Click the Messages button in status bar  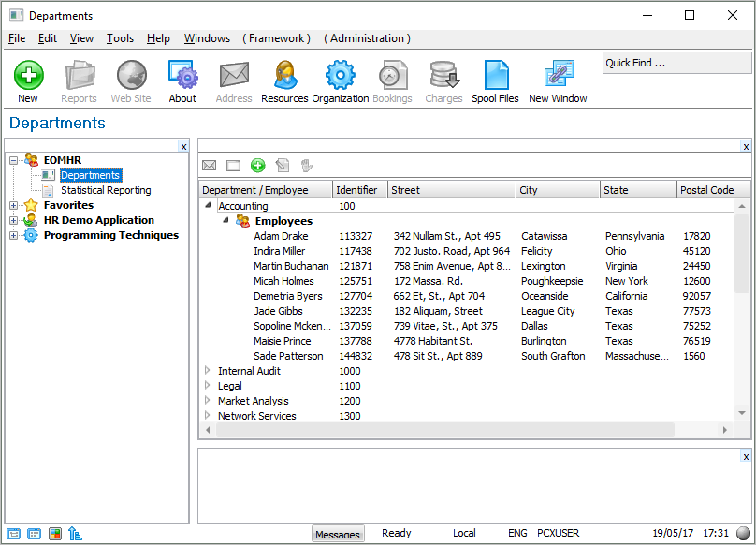click(x=337, y=534)
